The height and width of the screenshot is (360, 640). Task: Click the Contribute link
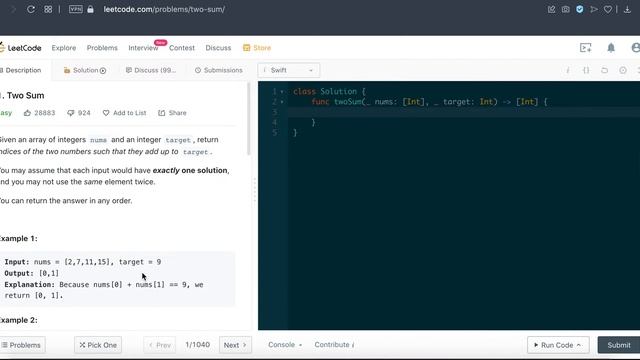point(334,345)
